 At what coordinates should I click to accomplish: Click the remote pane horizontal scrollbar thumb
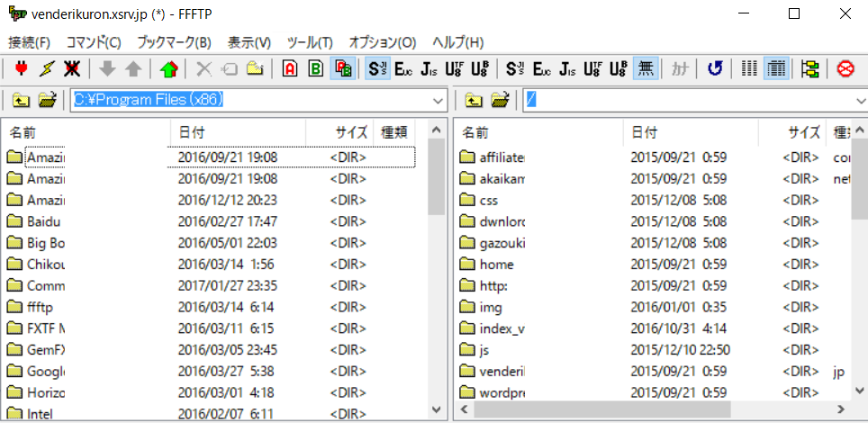602,409
